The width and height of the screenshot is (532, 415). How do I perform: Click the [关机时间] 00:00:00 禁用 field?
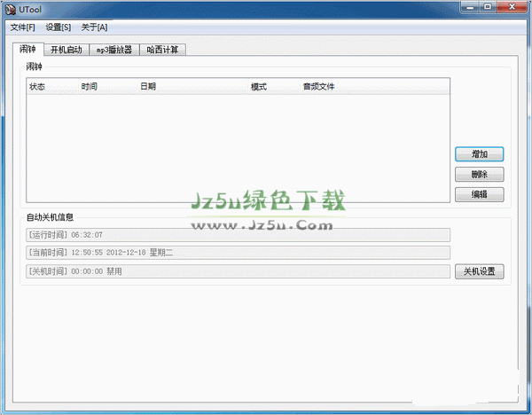pos(239,271)
